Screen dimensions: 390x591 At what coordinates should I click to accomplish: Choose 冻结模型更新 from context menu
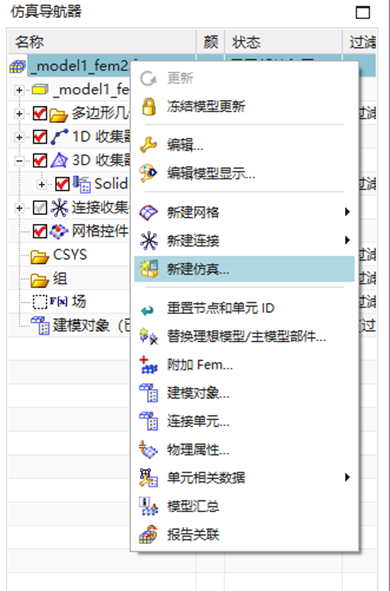click(x=244, y=106)
